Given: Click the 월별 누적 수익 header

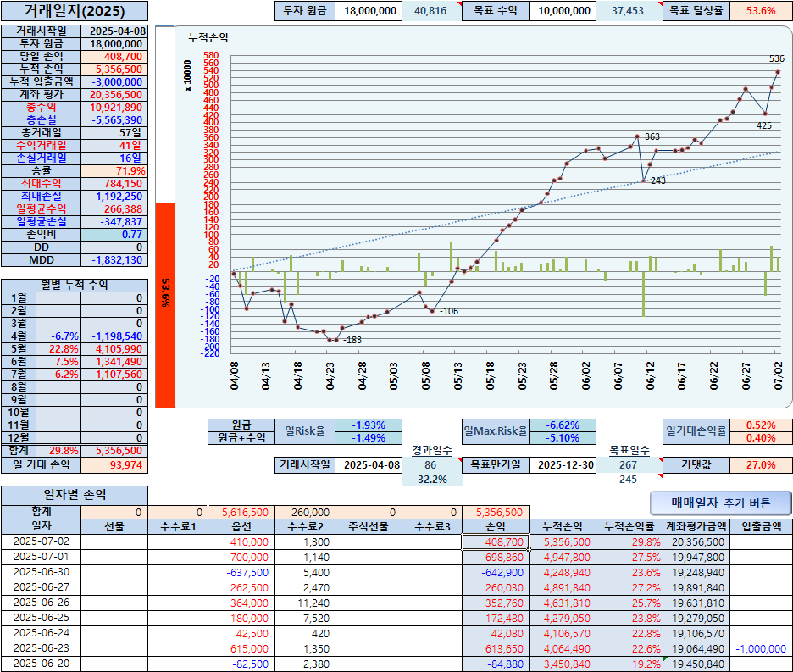Looking at the screenshot, I should 75,285.
